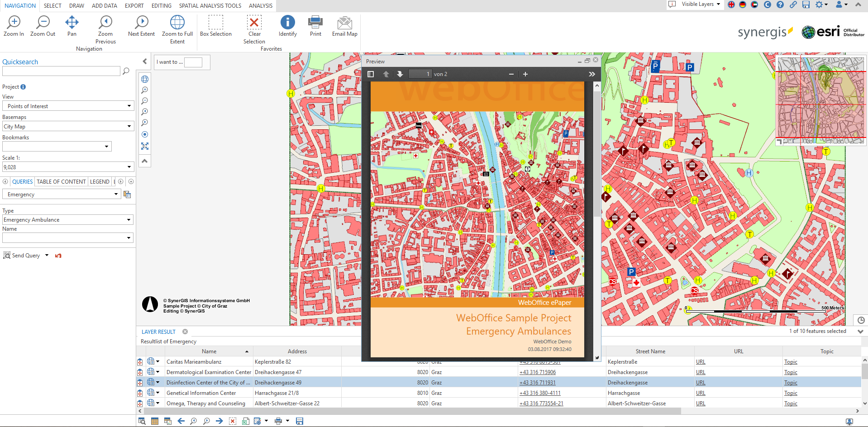Image resolution: width=868 pixels, height=427 pixels.
Task: Open the help question mark icon
Action: (780, 5)
